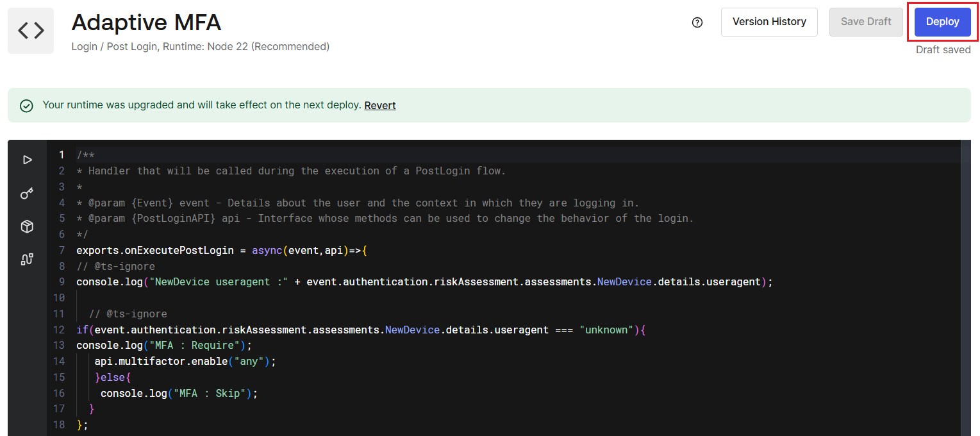Open Version History
This screenshot has width=980, height=436.
pos(768,22)
